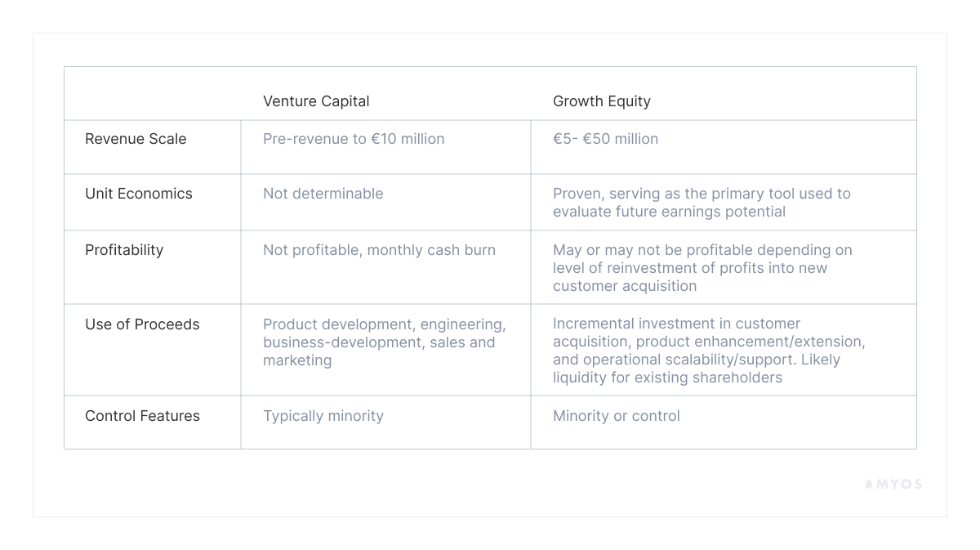Viewport: 980px width, 550px height.
Task: Select 'Not profitable, monthly cash burn' cell
Action: [379, 250]
